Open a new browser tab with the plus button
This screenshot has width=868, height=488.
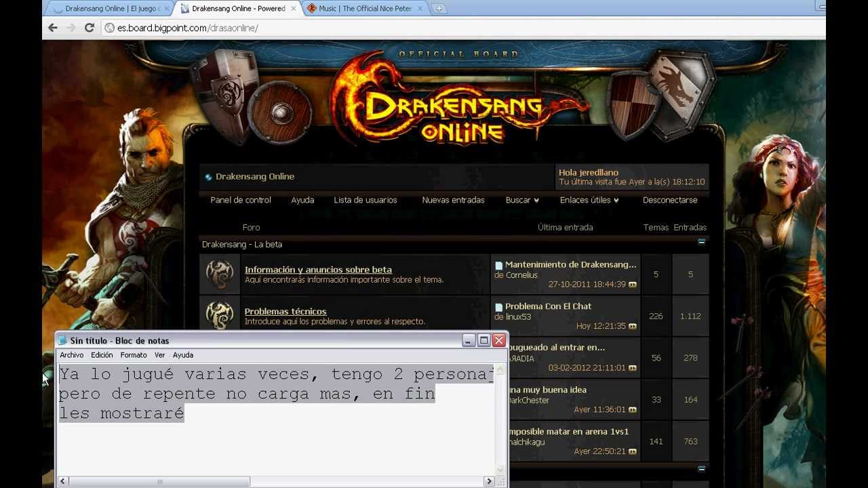[439, 9]
